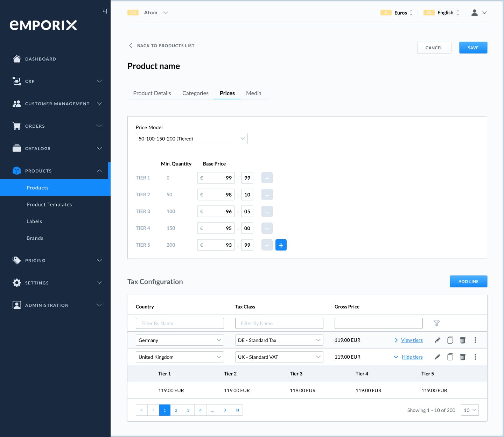Select Product Templates in the sidebar
504x437 pixels.
tap(49, 204)
